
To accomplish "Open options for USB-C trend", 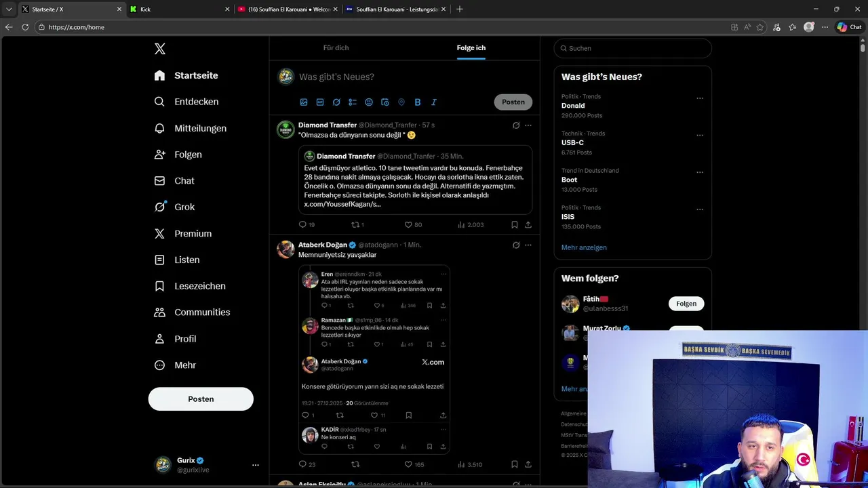I will coord(700,136).
